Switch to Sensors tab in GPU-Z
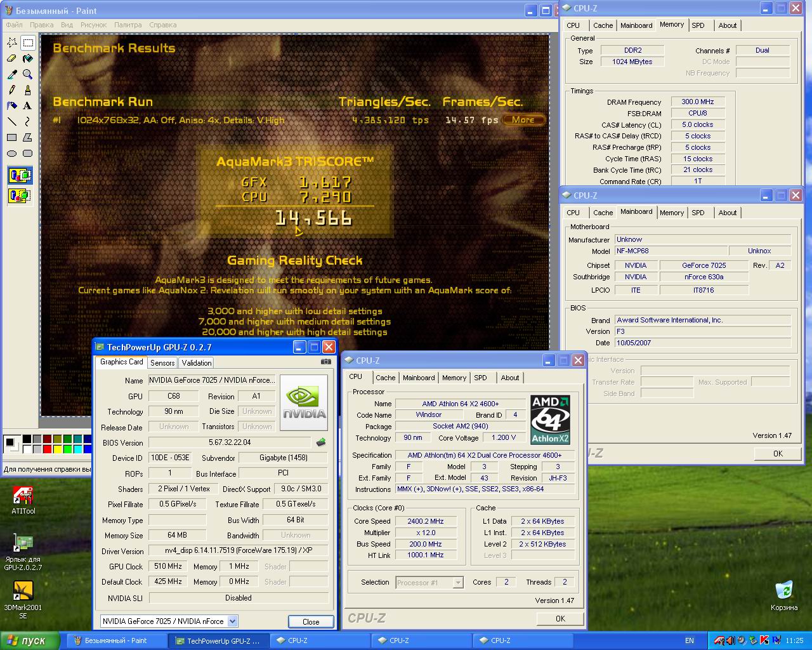This screenshot has width=812, height=650. click(162, 362)
